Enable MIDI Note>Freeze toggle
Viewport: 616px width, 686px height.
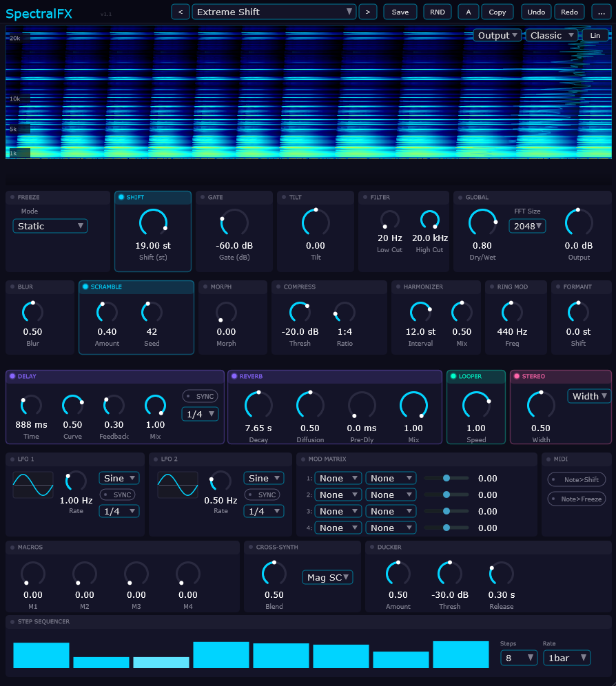[x=577, y=499]
